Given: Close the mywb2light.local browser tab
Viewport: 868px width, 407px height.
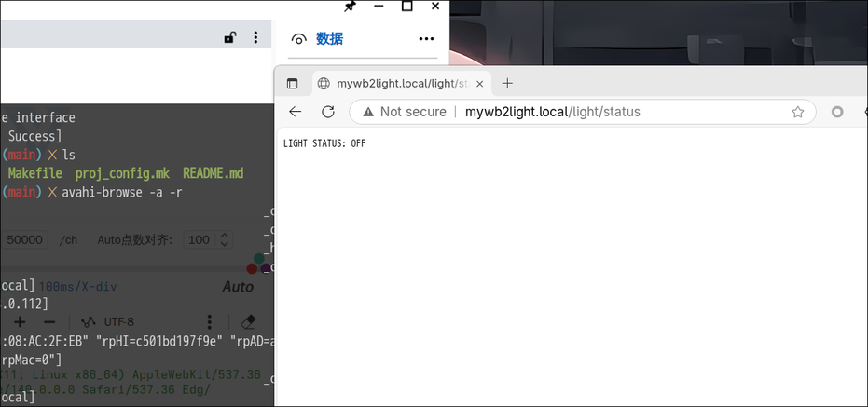Looking at the screenshot, I should click(480, 84).
